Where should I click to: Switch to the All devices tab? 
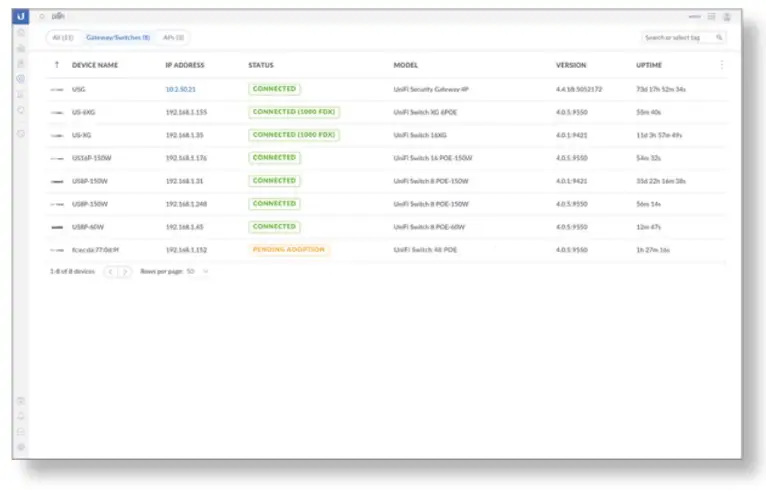point(63,38)
